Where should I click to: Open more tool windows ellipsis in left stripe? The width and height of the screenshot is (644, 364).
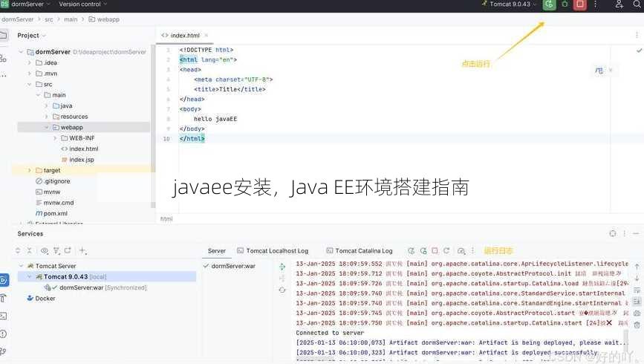tap(3, 75)
